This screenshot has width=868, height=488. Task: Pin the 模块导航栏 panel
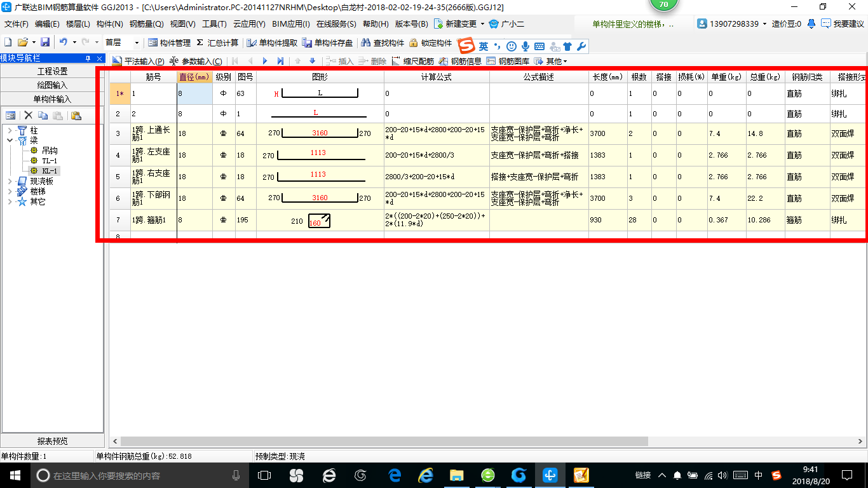(88, 58)
